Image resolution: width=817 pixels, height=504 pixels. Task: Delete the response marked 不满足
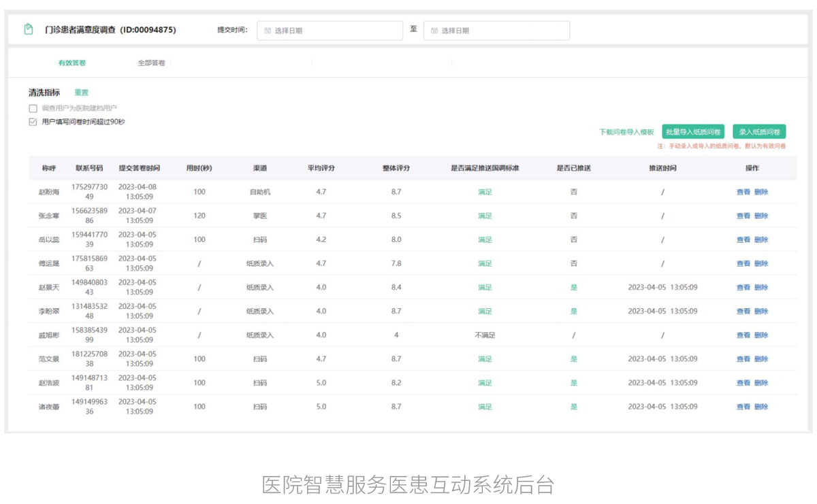pyautogui.click(x=761, y=335)
